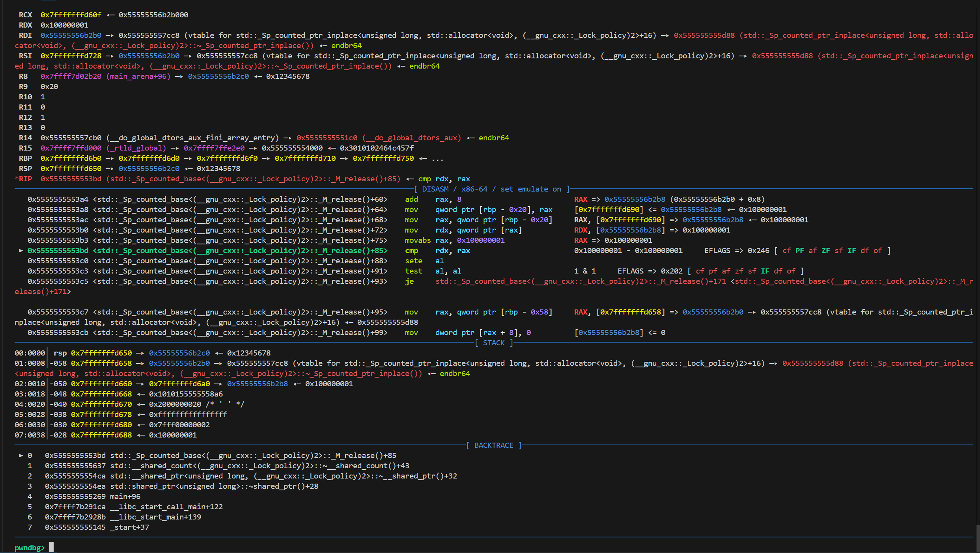This screenshot has height=553, width=980.
Task: Click the _start+37 backtrace frame entry
Action: point(129,527)
